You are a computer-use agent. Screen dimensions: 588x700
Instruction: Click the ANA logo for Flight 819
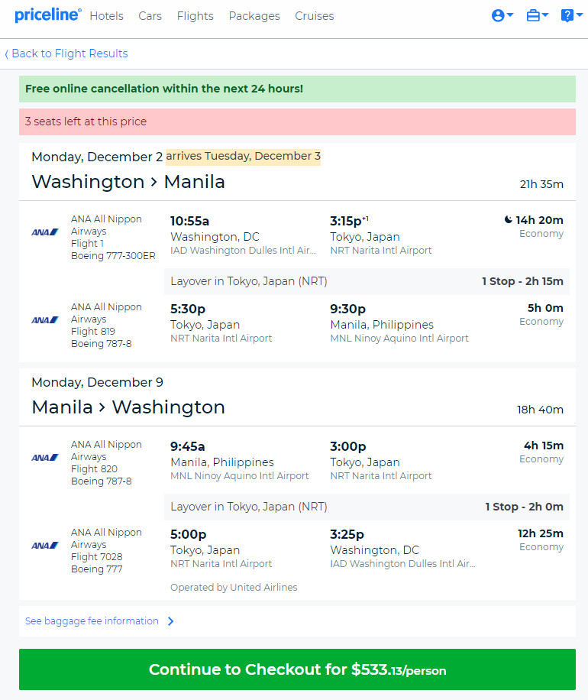[44, 320]
